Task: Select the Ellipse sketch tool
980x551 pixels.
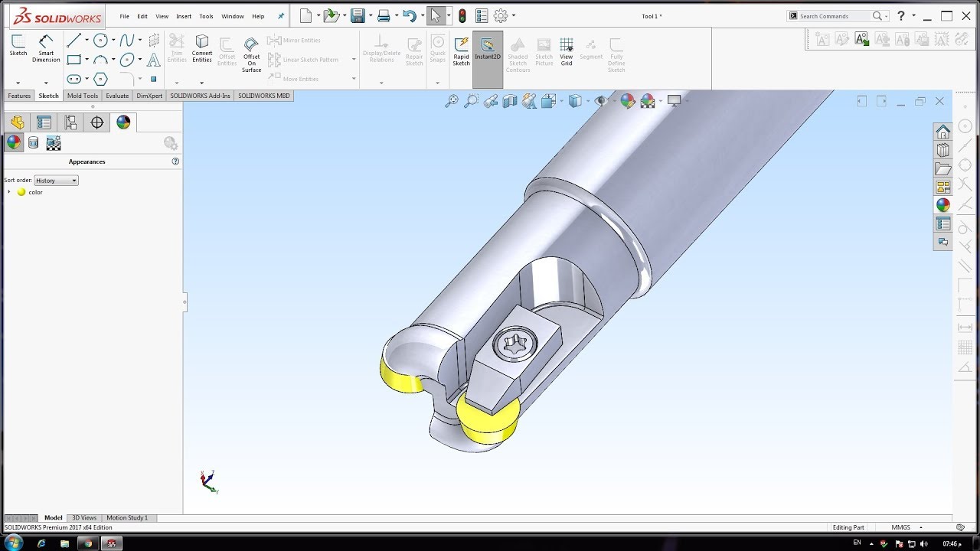Action: 127,60
